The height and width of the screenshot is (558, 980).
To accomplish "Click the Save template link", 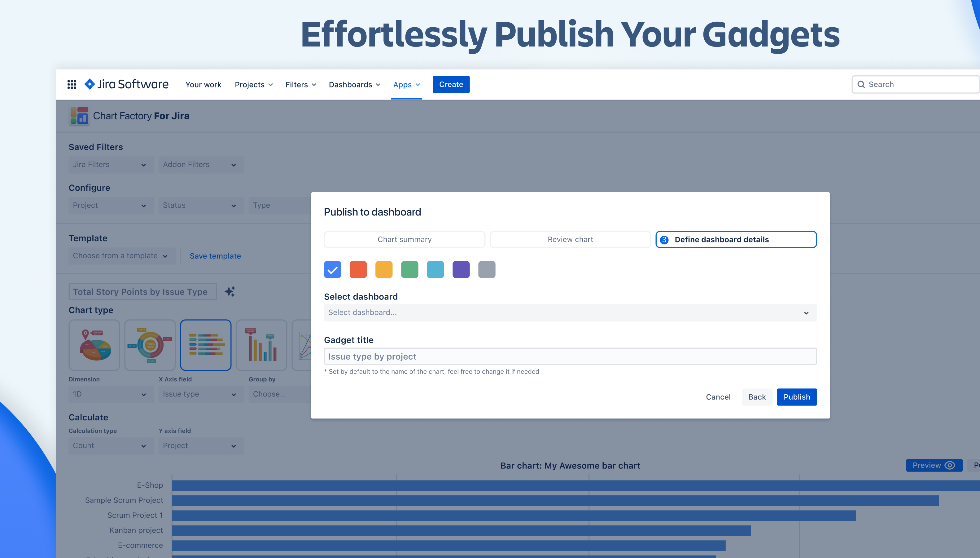I will point(215,256).
